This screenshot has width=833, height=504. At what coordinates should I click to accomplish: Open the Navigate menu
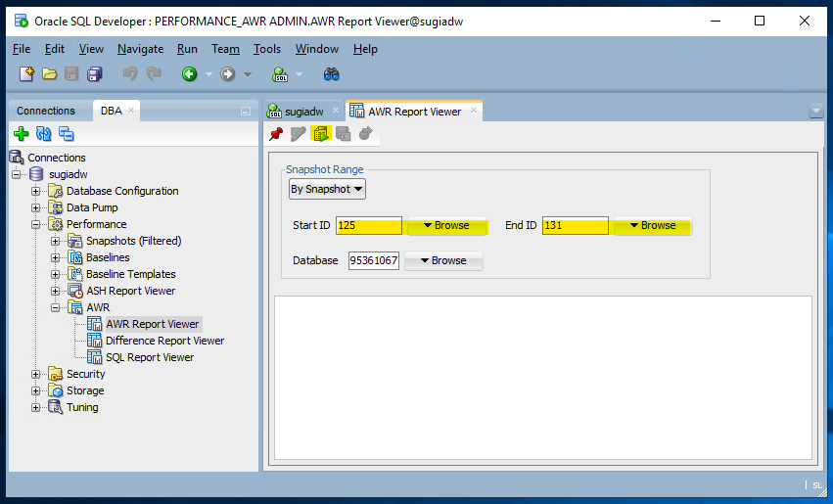click(x=140, y=49)
